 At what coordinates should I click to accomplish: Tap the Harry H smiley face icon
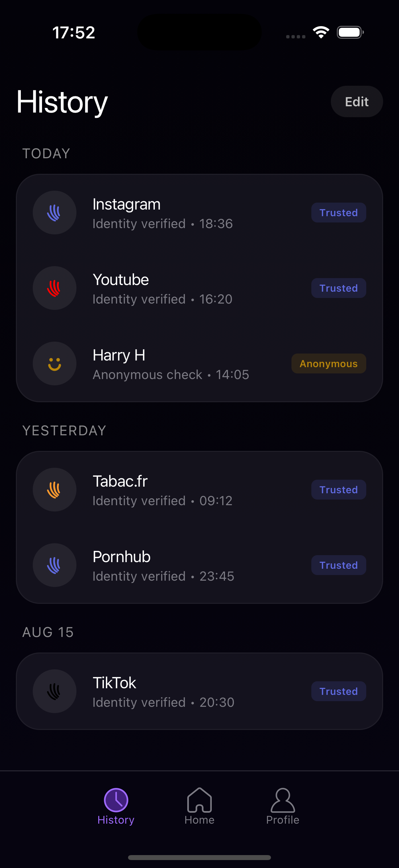tap(54, 363)
